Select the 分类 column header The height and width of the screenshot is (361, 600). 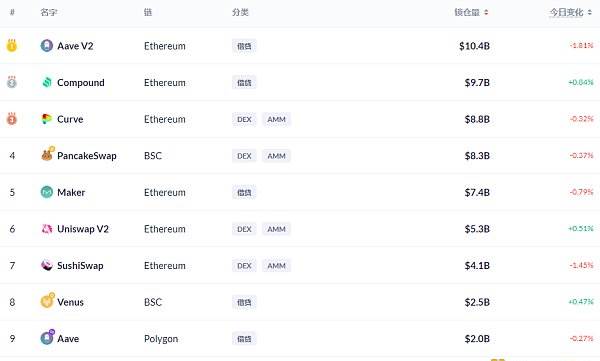pyautogui.click(x=240, y=12)
